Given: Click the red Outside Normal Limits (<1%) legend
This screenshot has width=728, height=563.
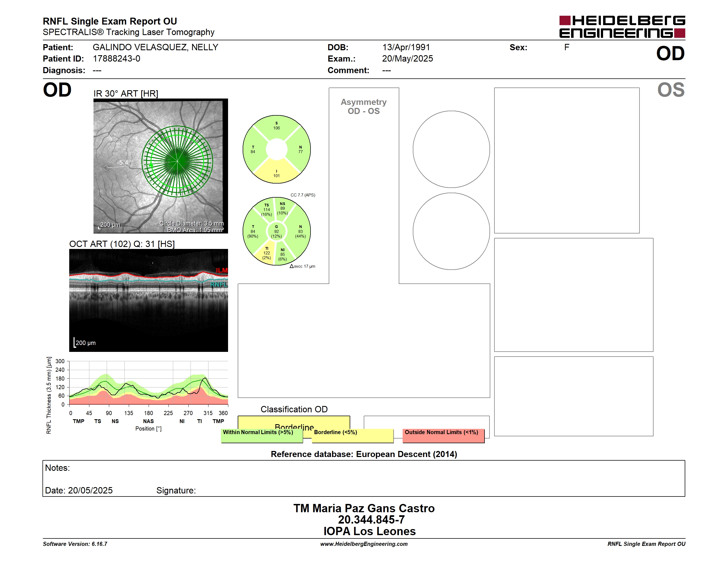Looking at the screenshot, I should tap(443, 435).
